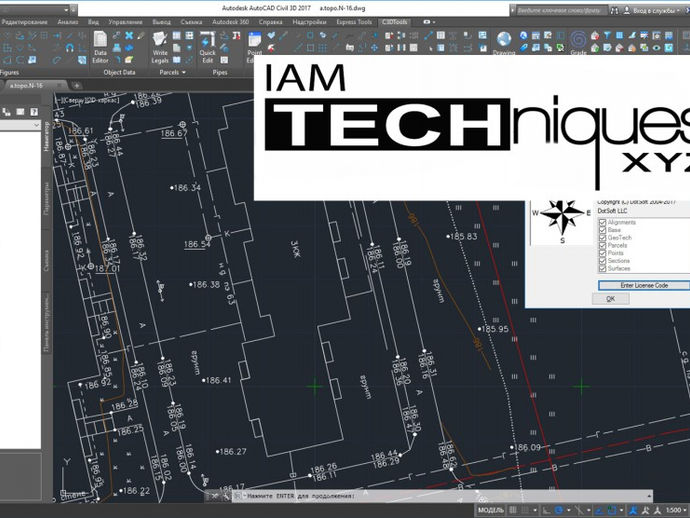690x518 pixels.
Task: Uncheck the Sections checkbox
Action: 602,261
